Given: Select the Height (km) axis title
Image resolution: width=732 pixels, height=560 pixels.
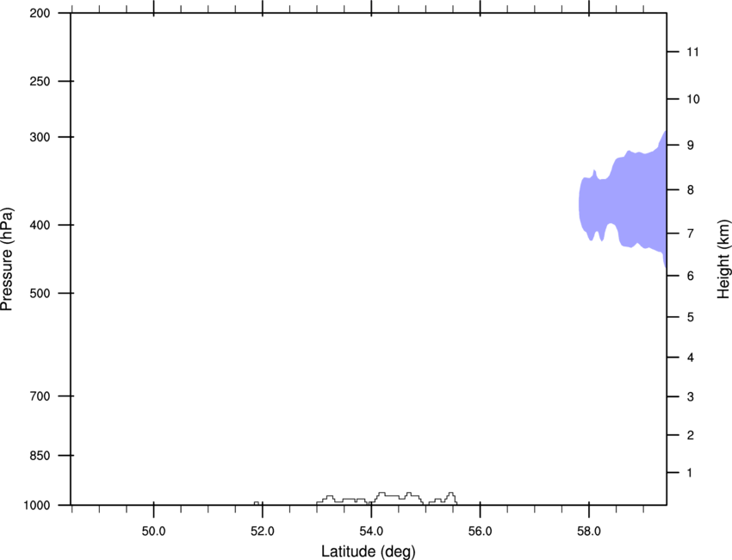Looking at the screenshot, I should tap(723, 259).
